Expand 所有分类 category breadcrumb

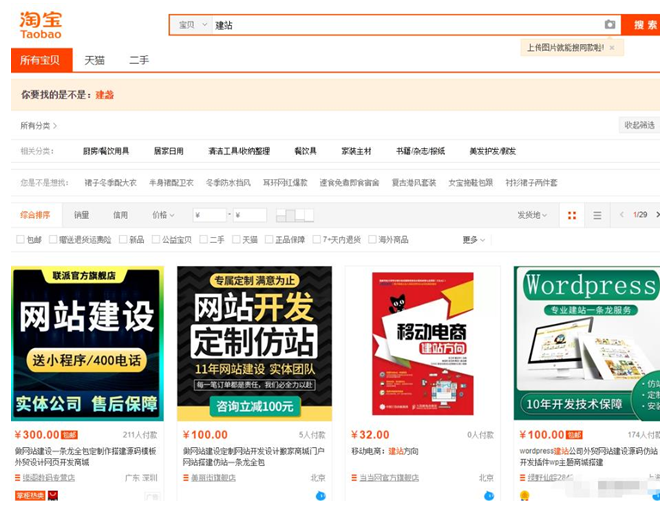coord(39,126)
